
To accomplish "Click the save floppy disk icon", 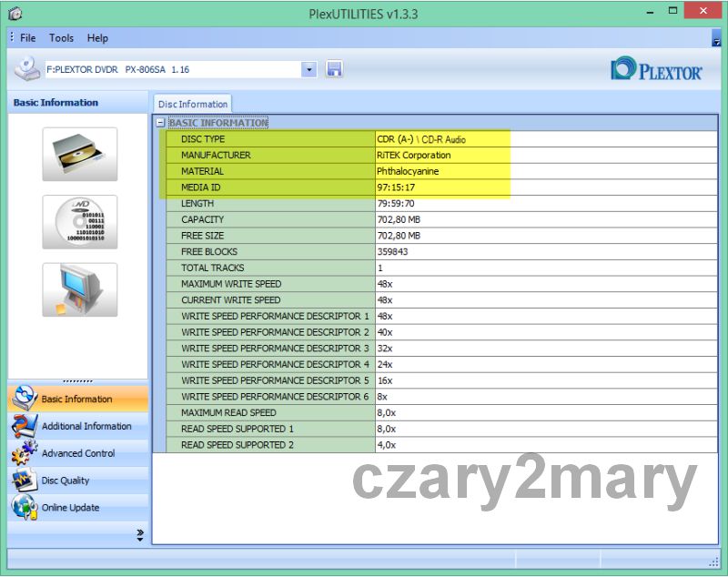I will coord(334,69).
